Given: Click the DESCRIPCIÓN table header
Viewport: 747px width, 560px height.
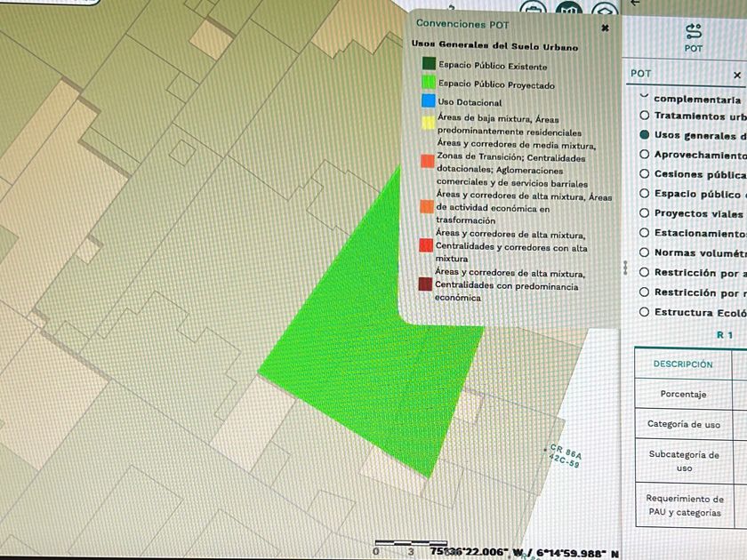Looking at the screenshot, I should [x=683, y=364].
